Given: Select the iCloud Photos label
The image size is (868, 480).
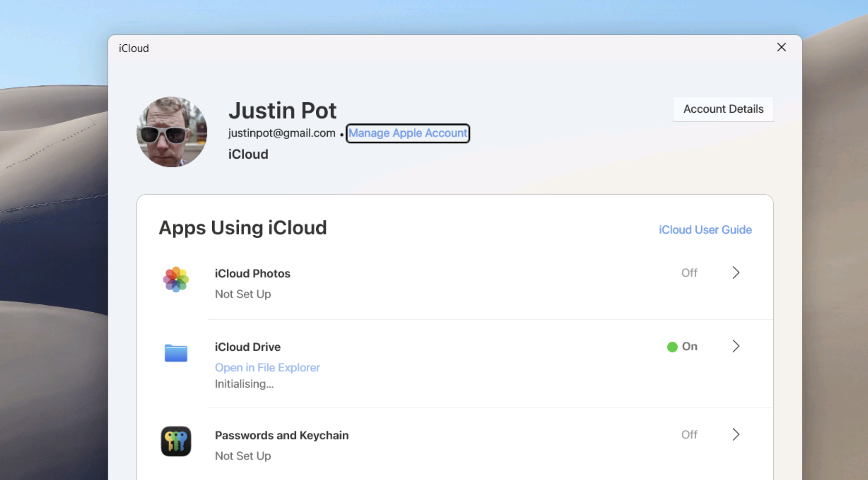Looking at the screenshot, I should [x=252, y=274].
